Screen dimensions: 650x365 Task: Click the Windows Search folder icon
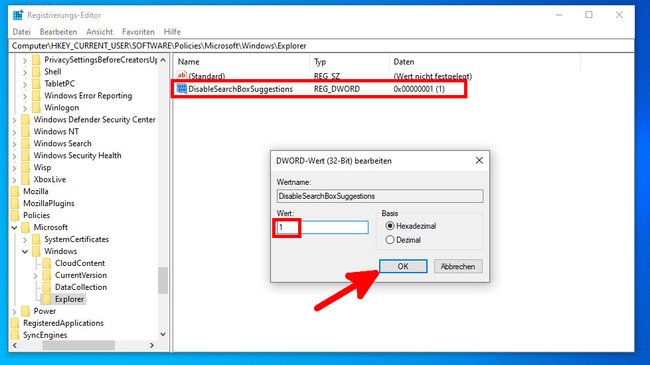pos(26,144)
